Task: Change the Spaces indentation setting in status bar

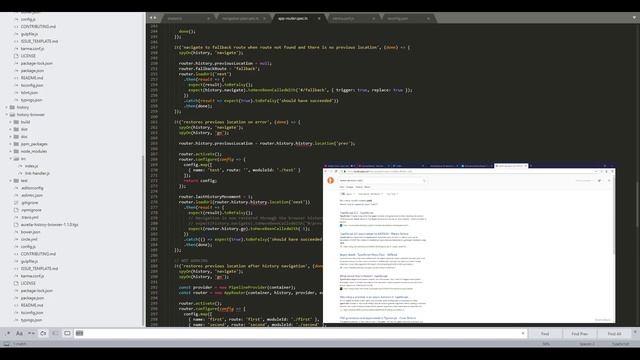Action: [x=587, y=344]
